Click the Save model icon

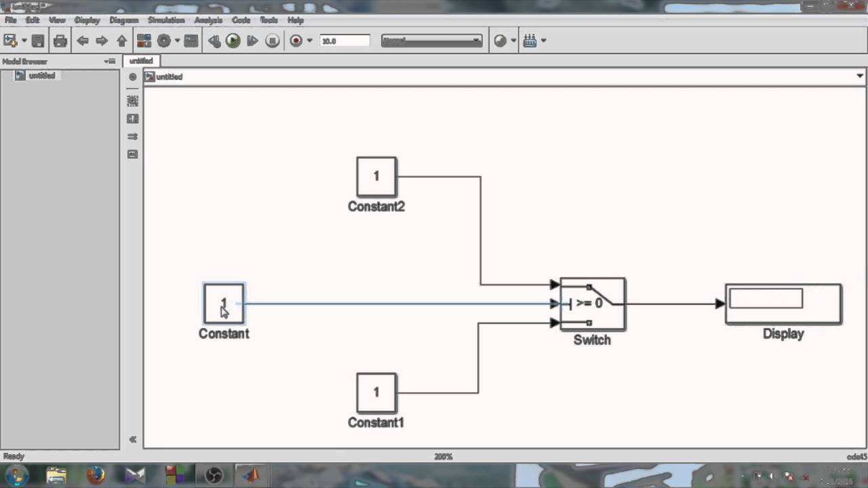point(38,41)
